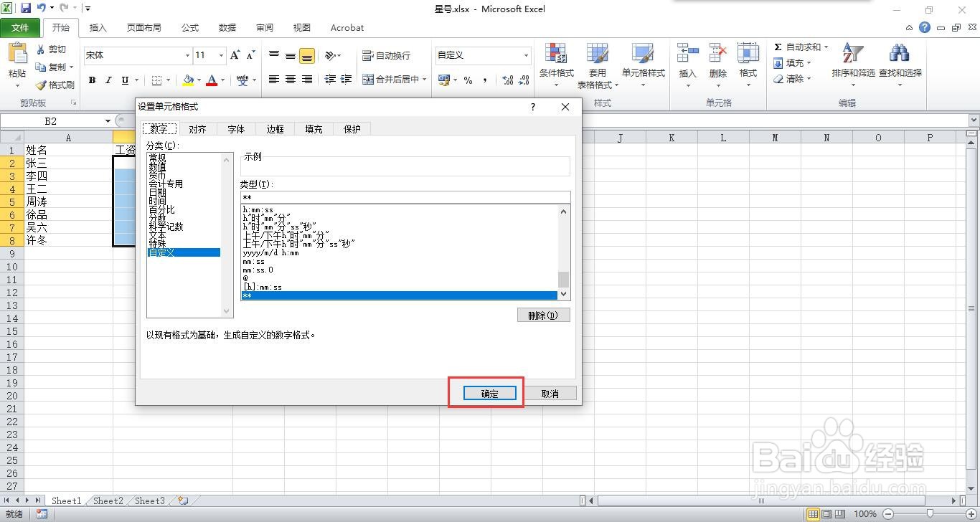Click the borders icon in font group
The height and width of the screenshot is (522, 980).
point(157,80)
